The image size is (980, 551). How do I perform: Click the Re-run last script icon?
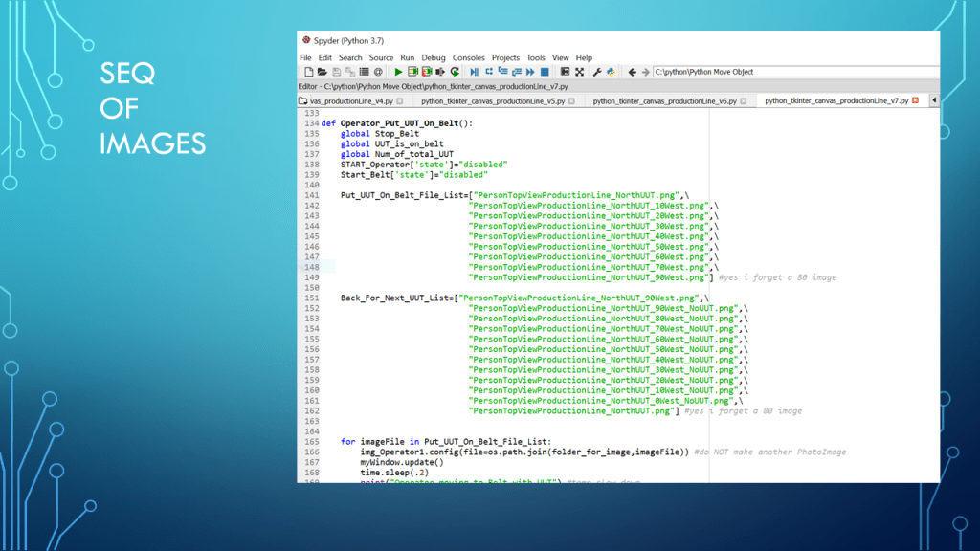coord(455,72)
